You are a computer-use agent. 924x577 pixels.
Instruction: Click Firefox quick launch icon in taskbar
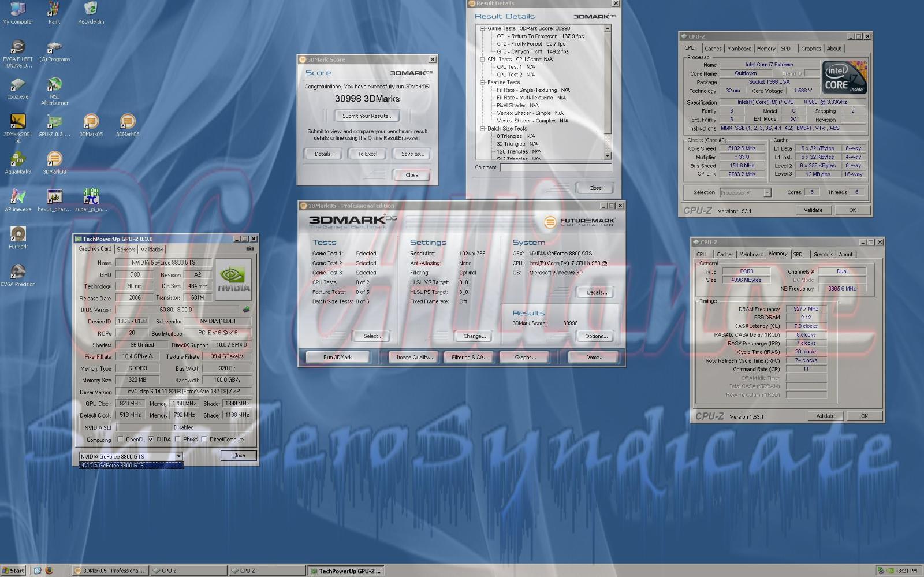[49, 571]
